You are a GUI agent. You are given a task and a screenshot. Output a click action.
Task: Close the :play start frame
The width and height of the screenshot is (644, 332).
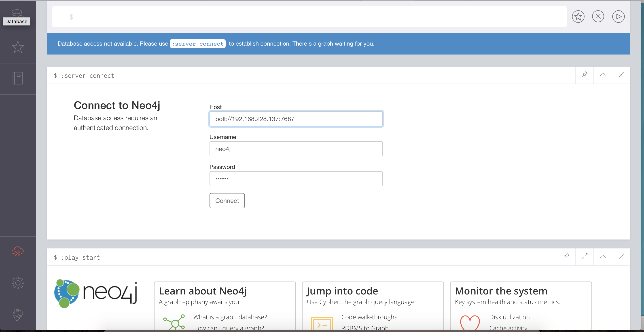[x=621, y=256]
